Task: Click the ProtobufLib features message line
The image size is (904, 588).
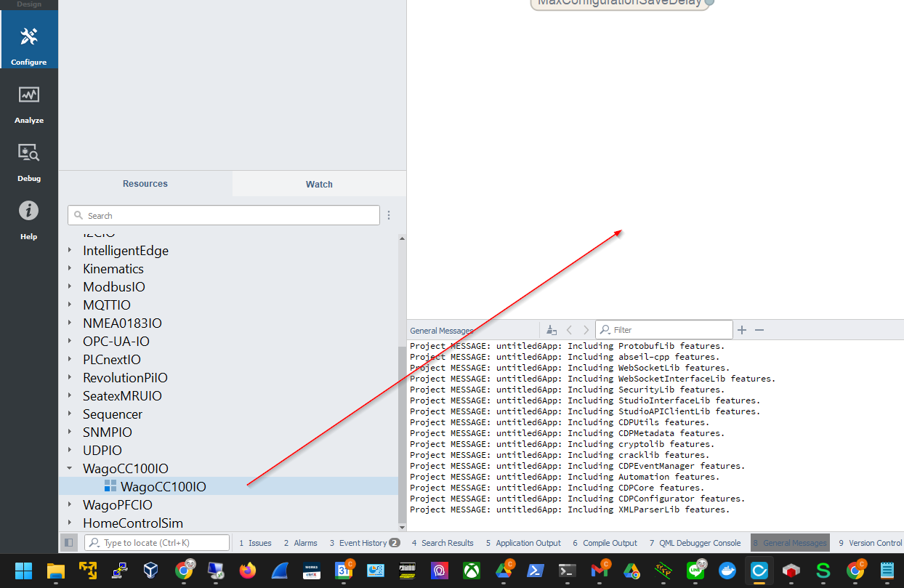Action: point(567,346)
